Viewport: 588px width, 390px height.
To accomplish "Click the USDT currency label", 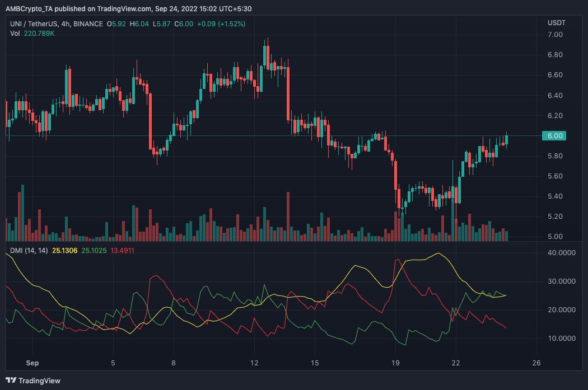I will pyautogui.click(x=556, y=22).
